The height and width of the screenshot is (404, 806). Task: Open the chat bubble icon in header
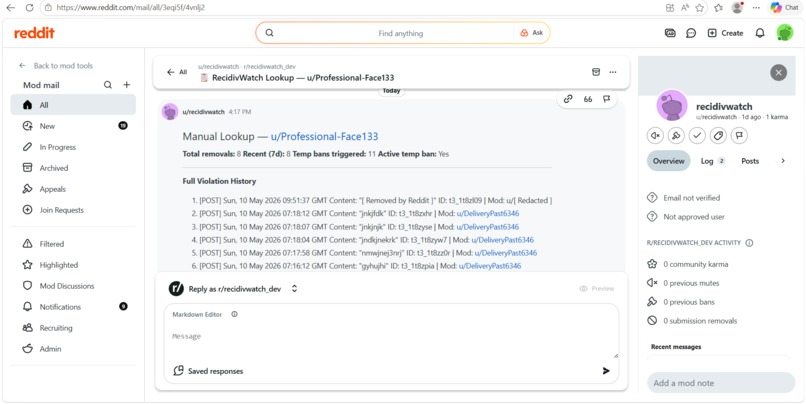pyautogui.click(x=691, y=33)
